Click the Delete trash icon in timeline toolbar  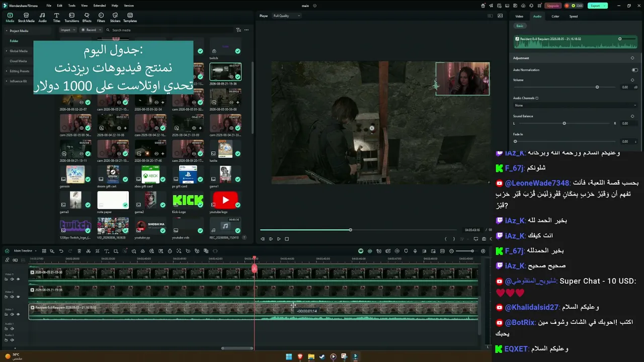[x=79, y=251]
